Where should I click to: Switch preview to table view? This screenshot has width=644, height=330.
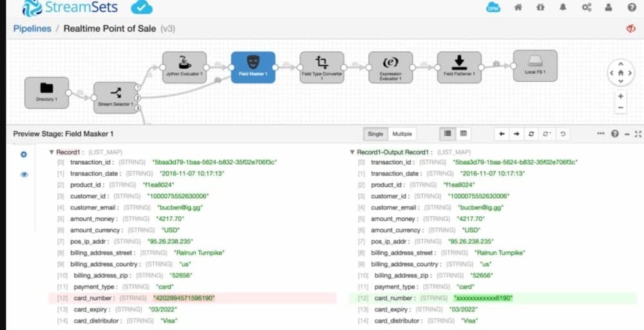tap(463, 134)
